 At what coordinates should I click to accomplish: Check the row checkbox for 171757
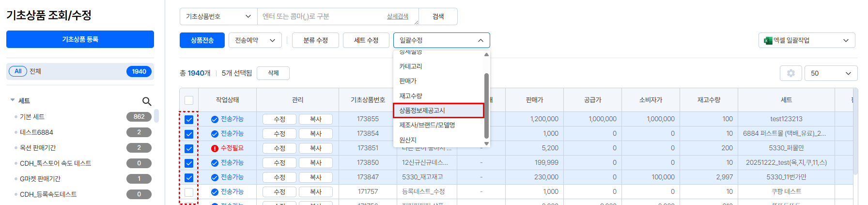[189, 192]
